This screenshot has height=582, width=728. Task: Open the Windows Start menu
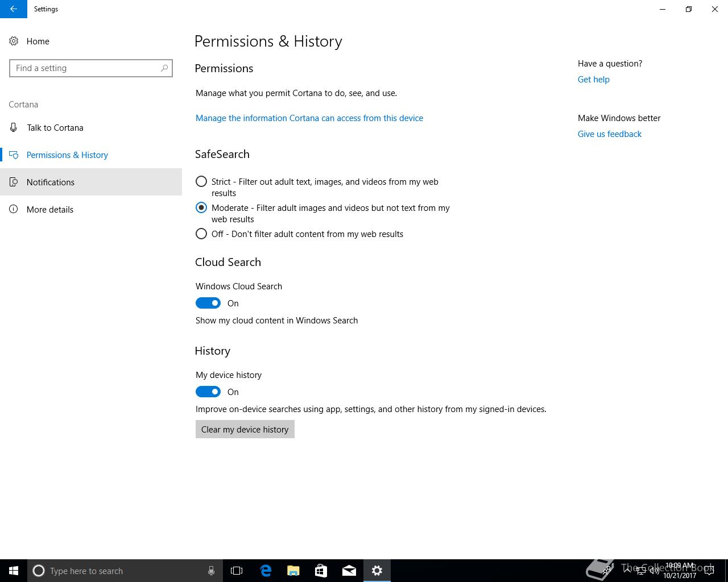[14, 571]
